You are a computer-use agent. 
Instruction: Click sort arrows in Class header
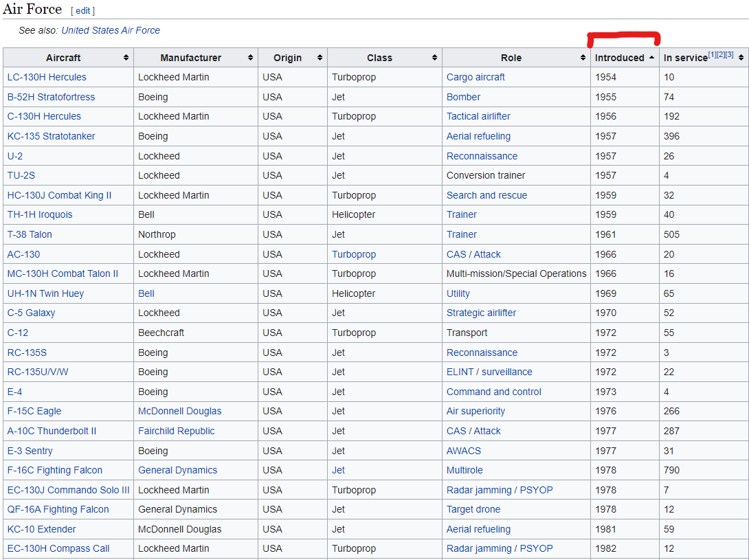point(434,58)
